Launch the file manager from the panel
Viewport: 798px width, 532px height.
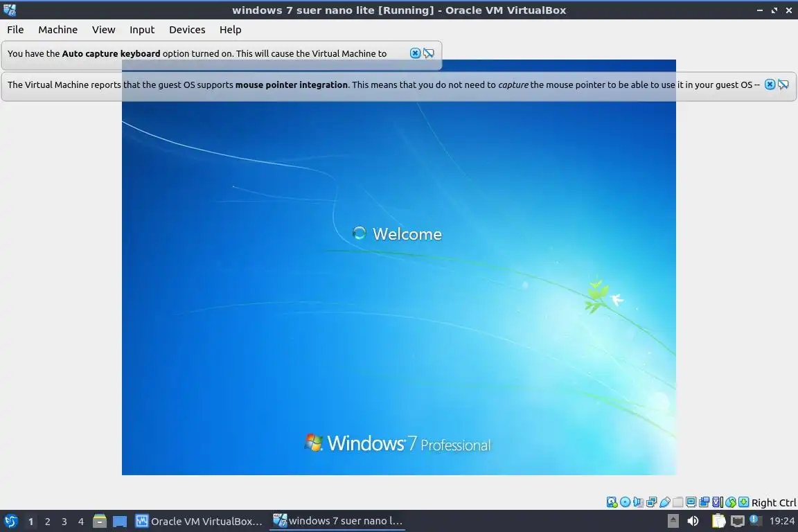click(100, 521)
